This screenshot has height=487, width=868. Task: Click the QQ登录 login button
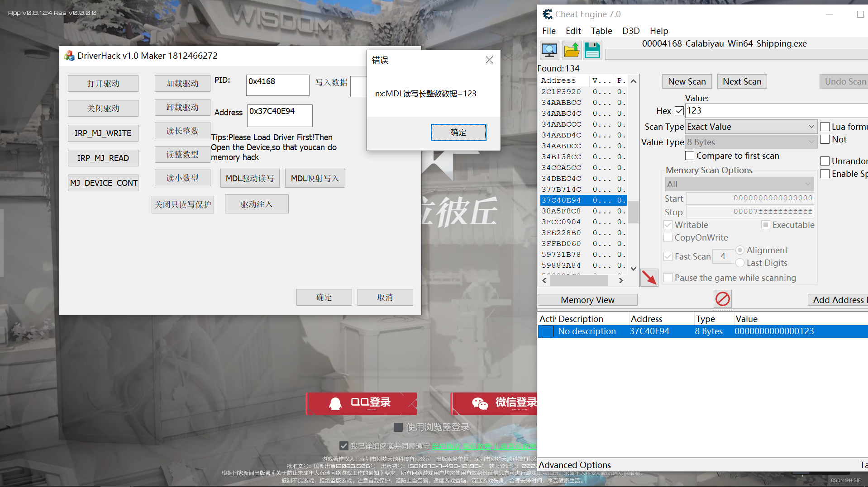coord(362,403)
